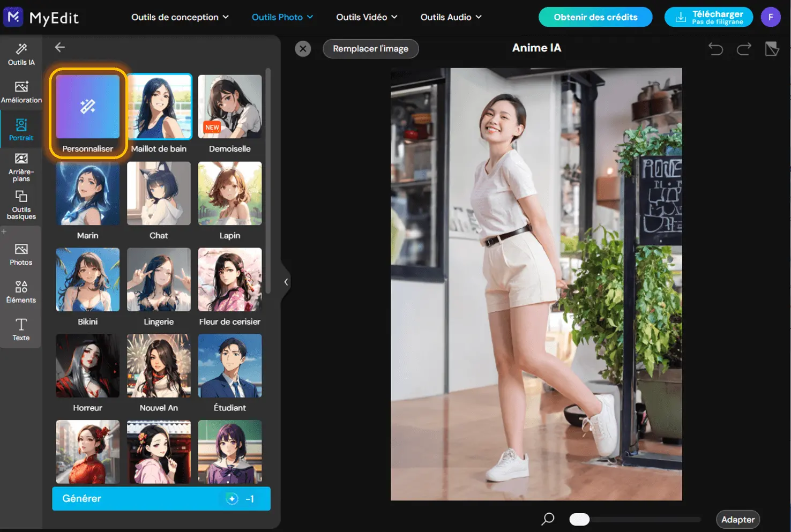Collapse the style panel with the chevron

coord(286,282)
